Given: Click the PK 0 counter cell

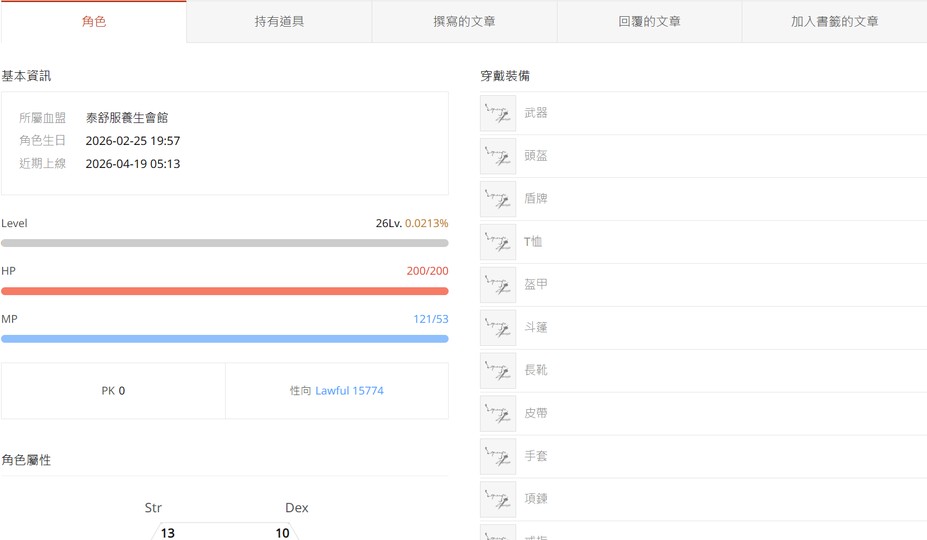Looking at the screenshot, I should click(113, 391).
